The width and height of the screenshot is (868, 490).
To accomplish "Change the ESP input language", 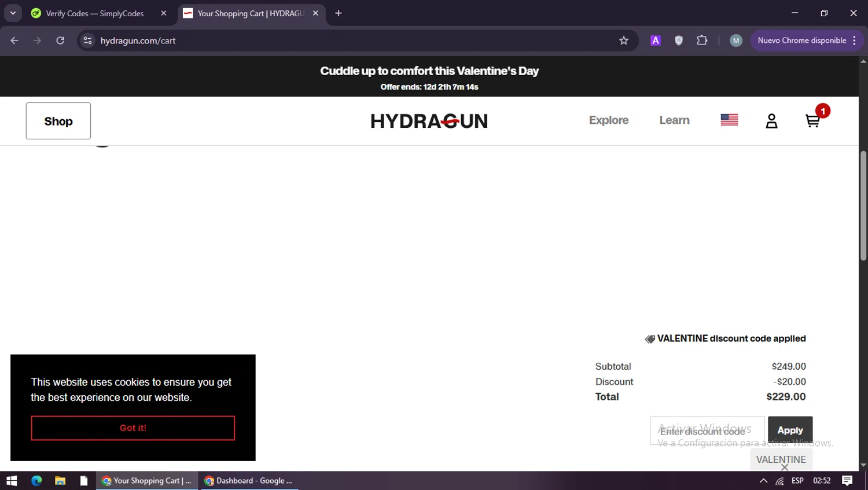I will 797,481.
